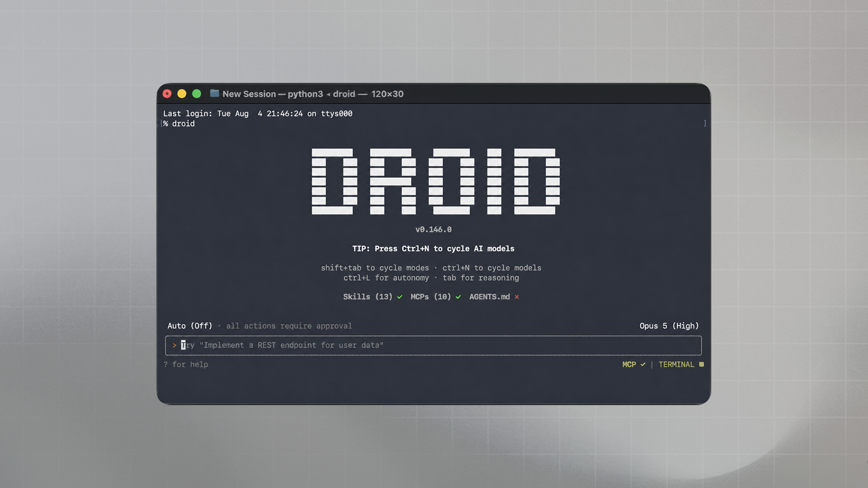Click the tip "Press Ctrl+N to cycle AI models"
This screenshot has width=868, height=488.
444,248
